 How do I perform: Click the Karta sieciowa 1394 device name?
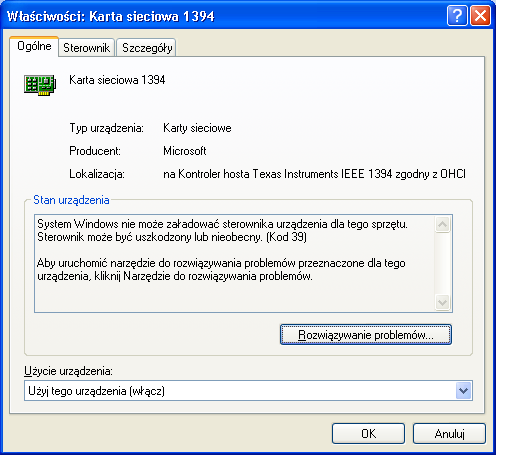tap(117, 80)
